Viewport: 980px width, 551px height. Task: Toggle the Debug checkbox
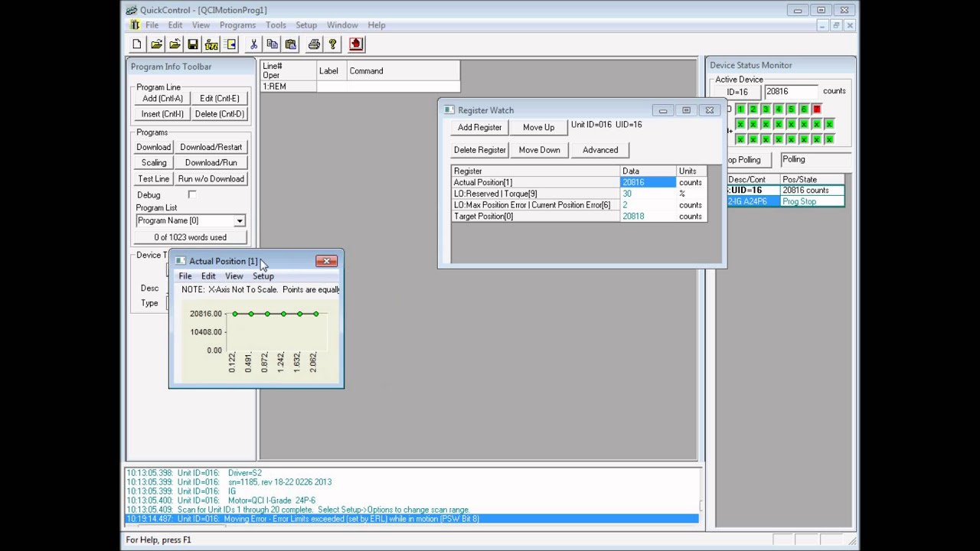192,195
